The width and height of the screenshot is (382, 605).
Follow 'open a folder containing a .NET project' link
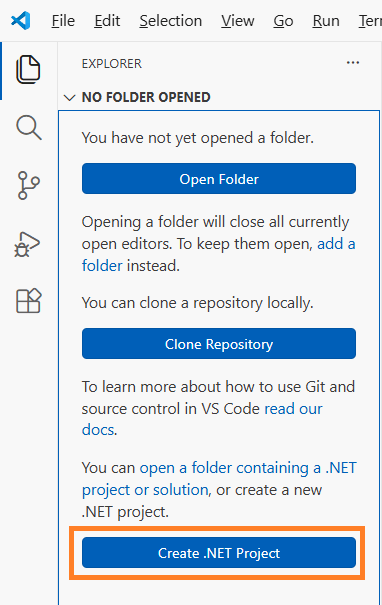(219, 479)
